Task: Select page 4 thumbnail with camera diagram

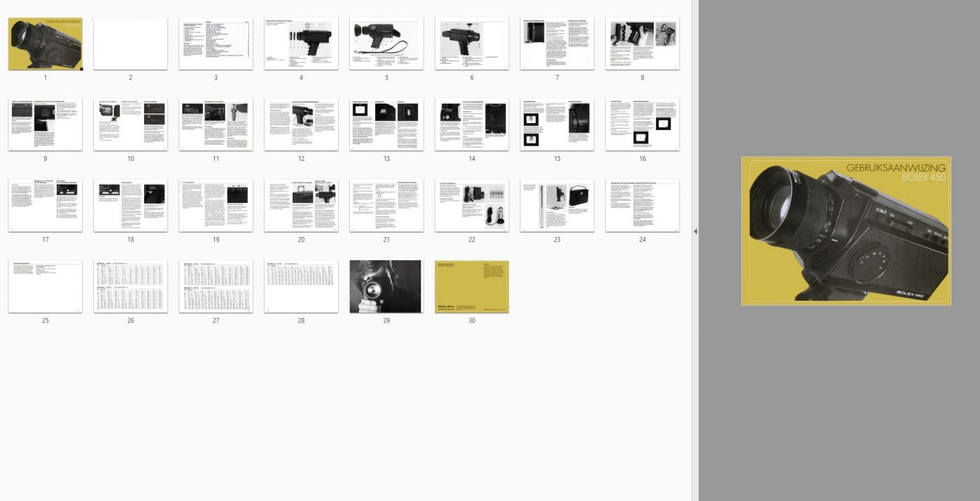Action: point(301,44)
